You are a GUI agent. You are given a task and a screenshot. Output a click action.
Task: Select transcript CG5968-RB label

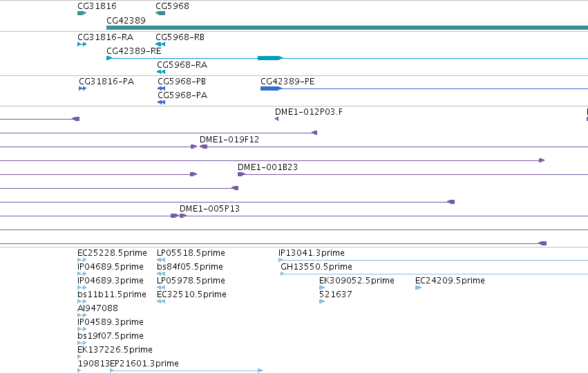click(x=180, y=37)
